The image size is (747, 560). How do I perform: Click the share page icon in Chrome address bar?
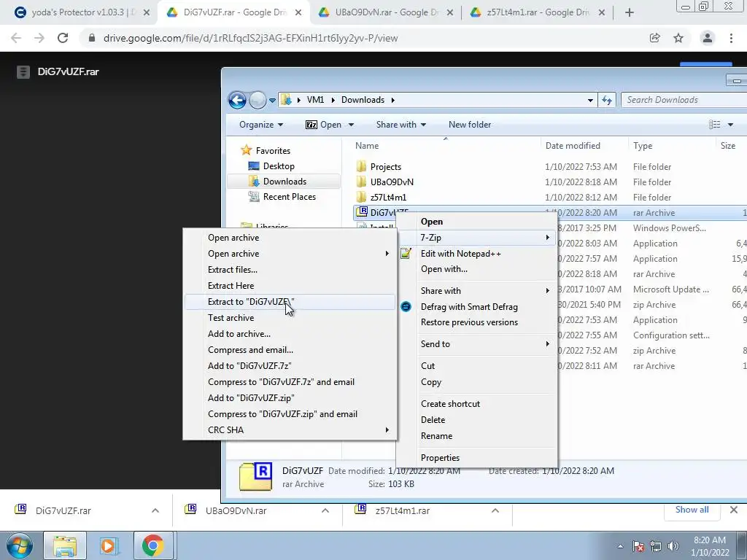pos(655,38)
